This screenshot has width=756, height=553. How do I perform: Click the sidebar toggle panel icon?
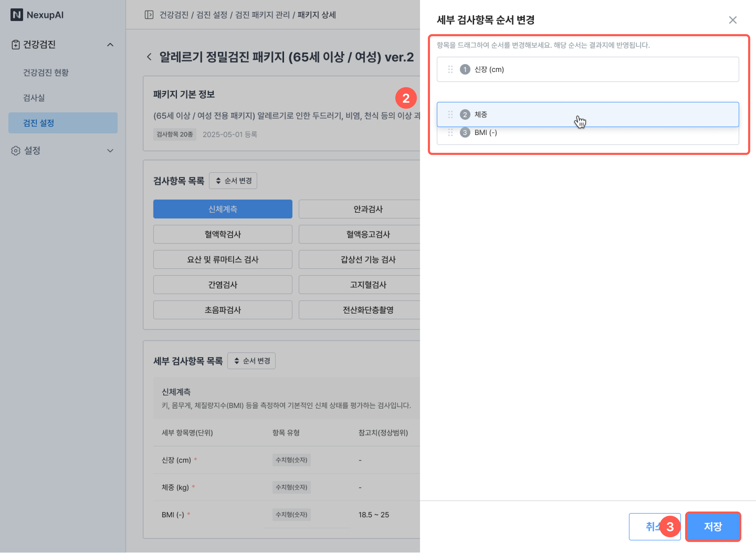149,15
